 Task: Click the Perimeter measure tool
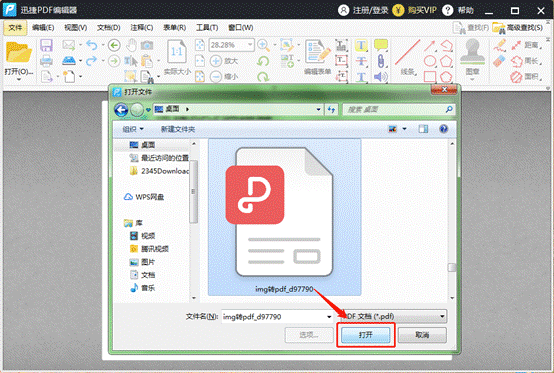(x=526, y=61)
